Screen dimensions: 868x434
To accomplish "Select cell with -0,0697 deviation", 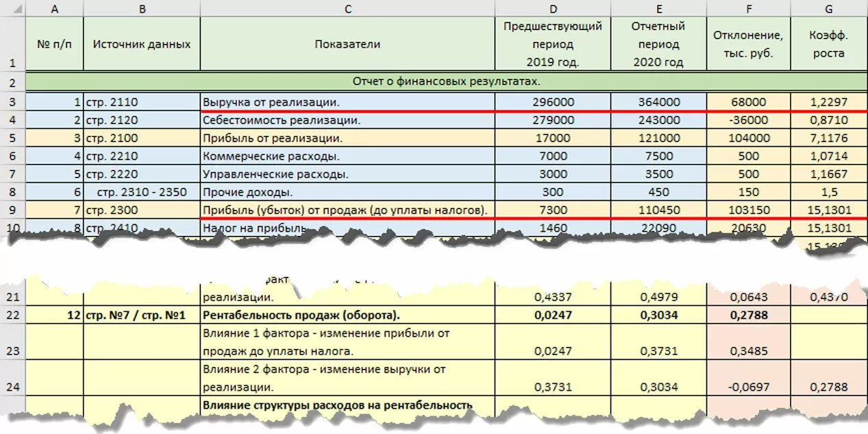I will (x=749, y=378).
